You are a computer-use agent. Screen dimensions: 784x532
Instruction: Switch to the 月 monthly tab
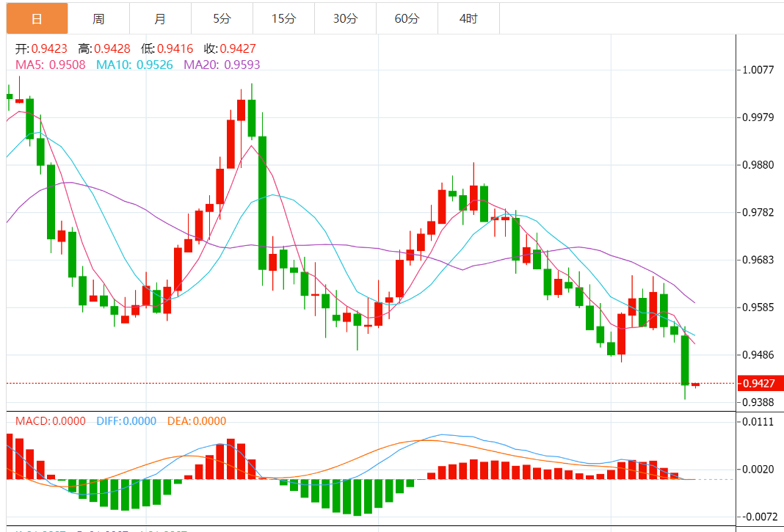tap(160, 19)
